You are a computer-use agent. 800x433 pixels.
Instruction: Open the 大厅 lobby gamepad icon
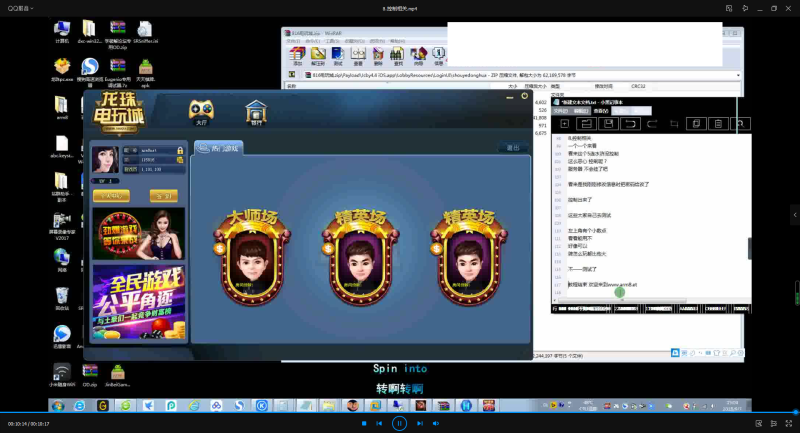coord(201,109)
